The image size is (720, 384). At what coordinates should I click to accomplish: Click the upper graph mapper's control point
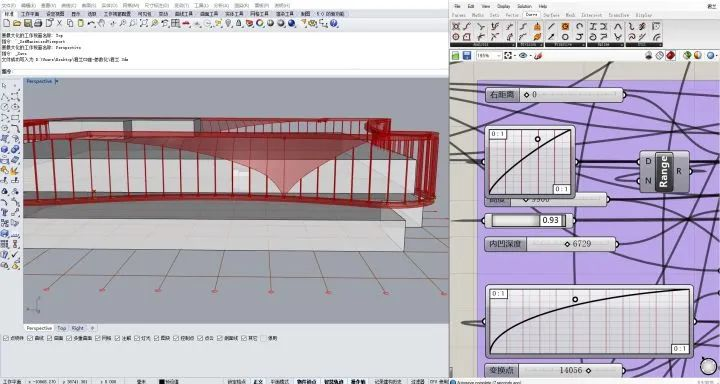click(538, 139)
